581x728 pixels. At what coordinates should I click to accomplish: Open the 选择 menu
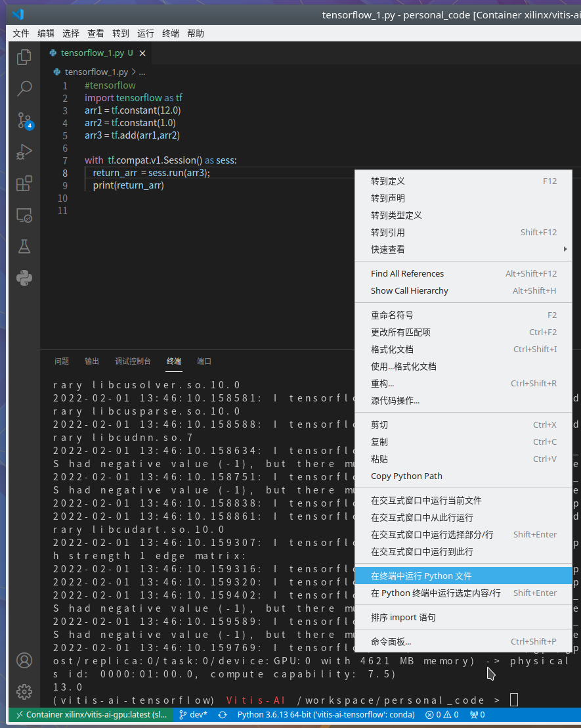pos(70,34)
